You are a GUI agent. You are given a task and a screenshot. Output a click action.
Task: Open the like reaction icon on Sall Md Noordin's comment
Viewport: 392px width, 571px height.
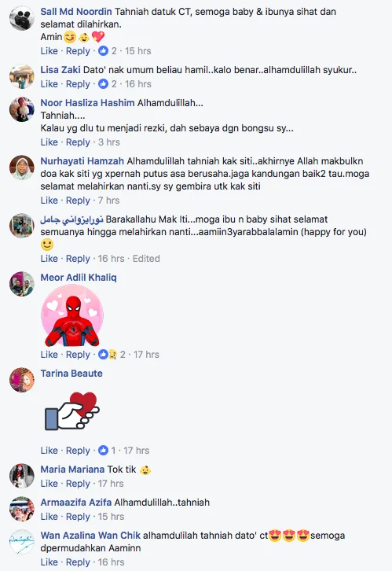click(x=103, y=50)
